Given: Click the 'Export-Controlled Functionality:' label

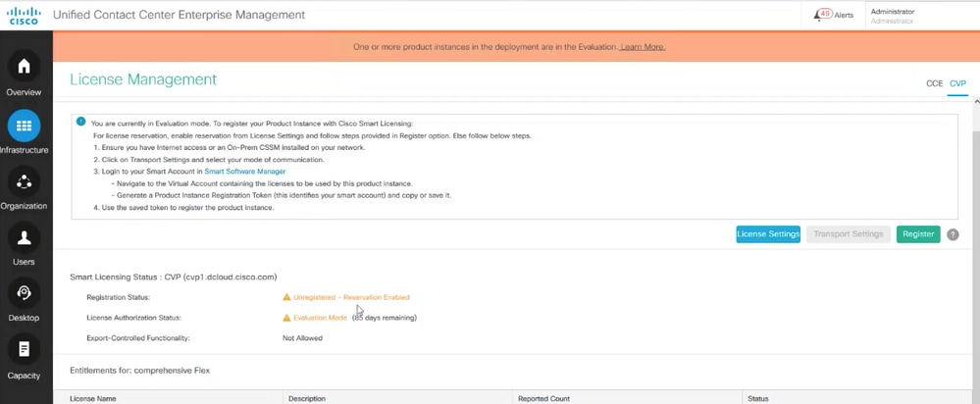Looking at the screenshot, I should (137, 338).
